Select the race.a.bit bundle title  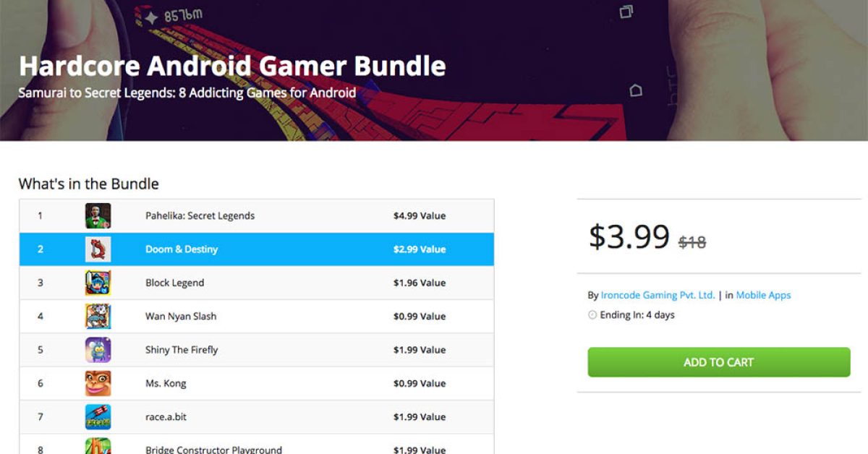coord(166,417)
